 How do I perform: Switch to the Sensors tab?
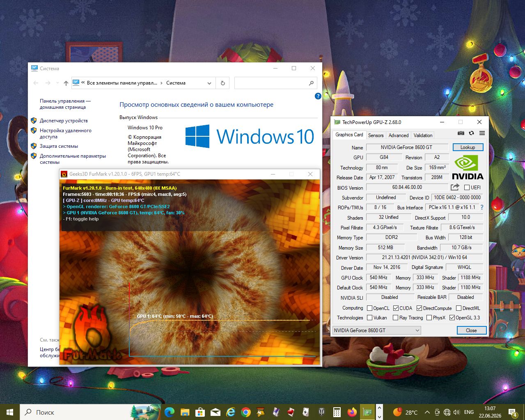coord(376,135)
